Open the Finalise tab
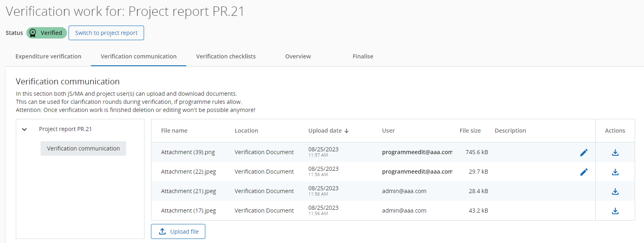This screenshot has width=644, height=243. pos(363,56)
